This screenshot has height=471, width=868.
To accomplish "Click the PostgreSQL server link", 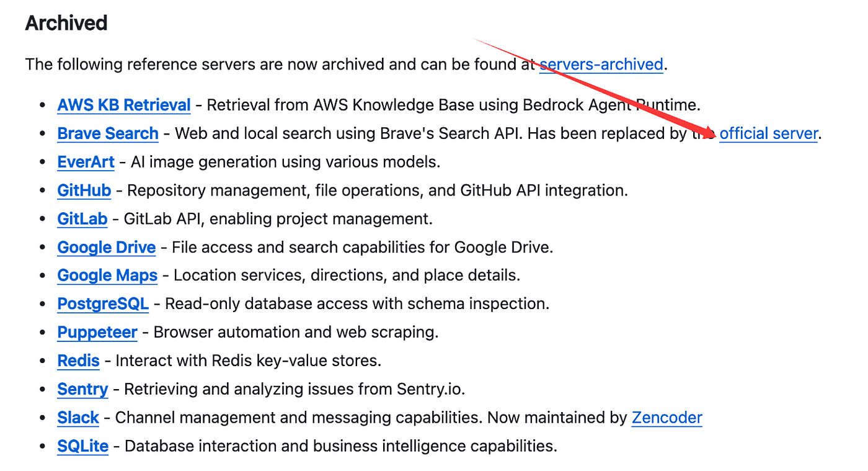I will point(103,304).
